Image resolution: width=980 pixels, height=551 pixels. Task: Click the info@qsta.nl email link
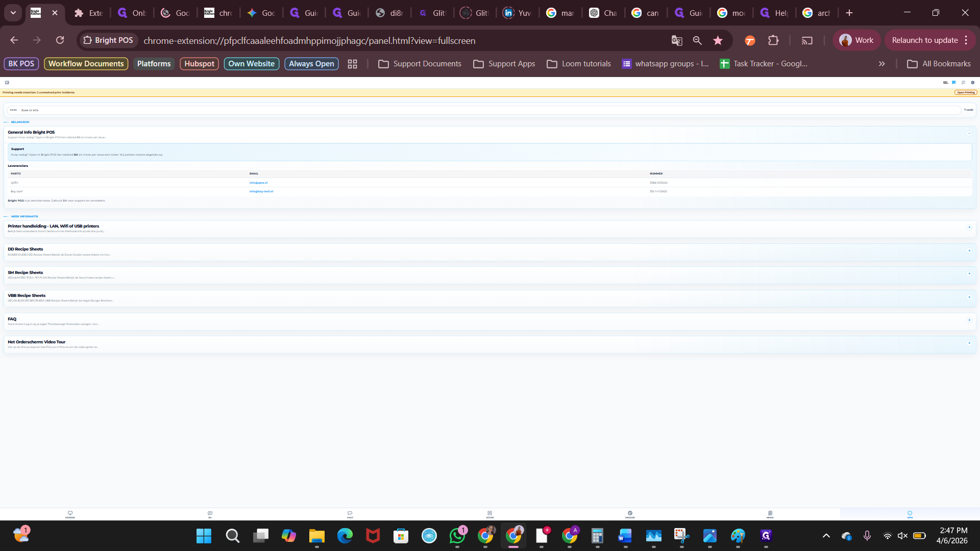(258, 183)
